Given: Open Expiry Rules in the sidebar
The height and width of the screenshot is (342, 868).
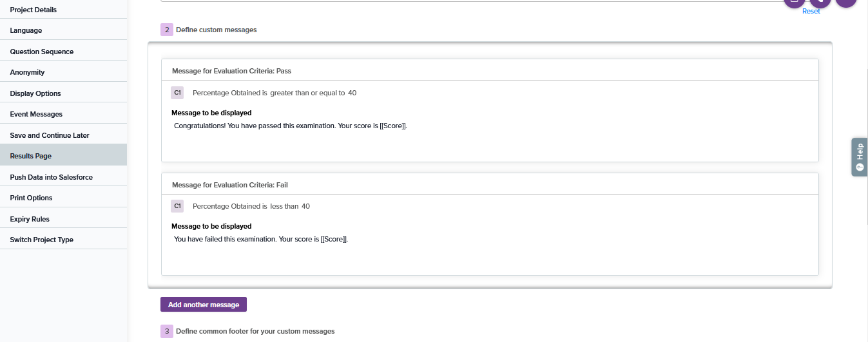Looking at the screenshot, I should pyautogui.click(x=30, y=219).
